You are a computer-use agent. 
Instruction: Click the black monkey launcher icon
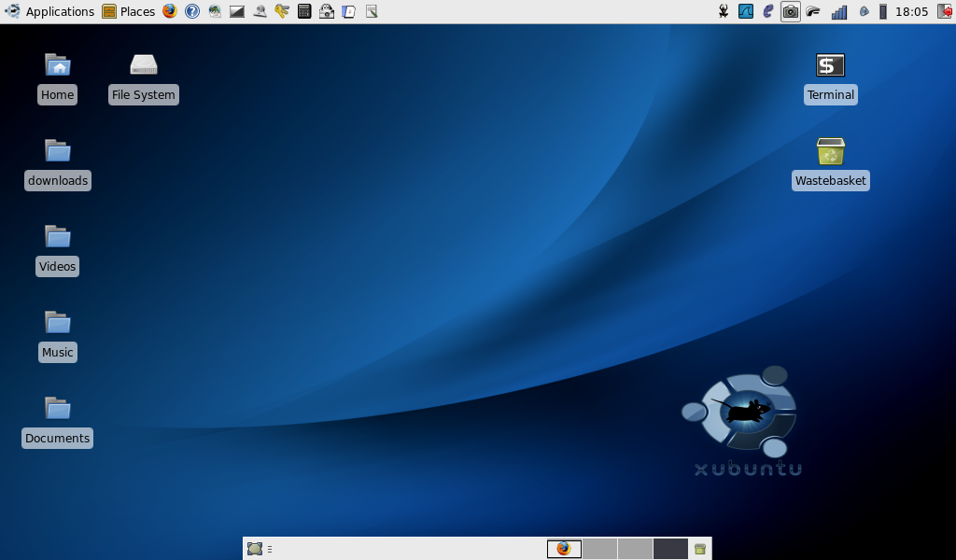point(724,11)
